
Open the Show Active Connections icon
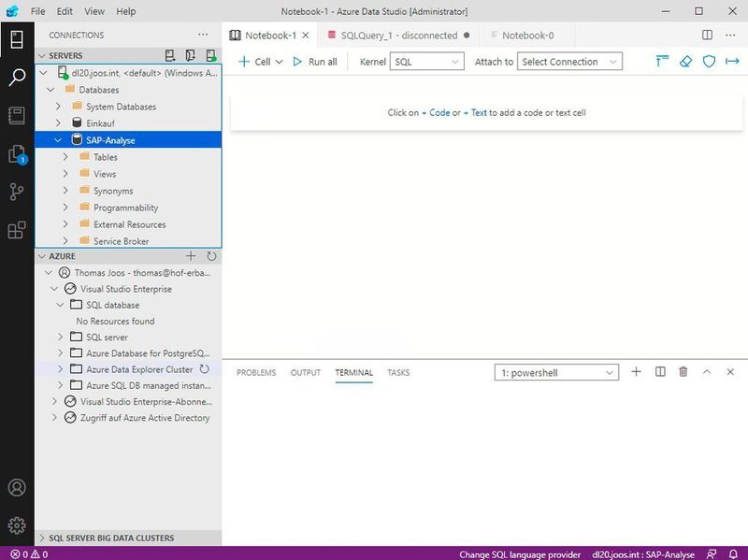(x=209, y=56)
